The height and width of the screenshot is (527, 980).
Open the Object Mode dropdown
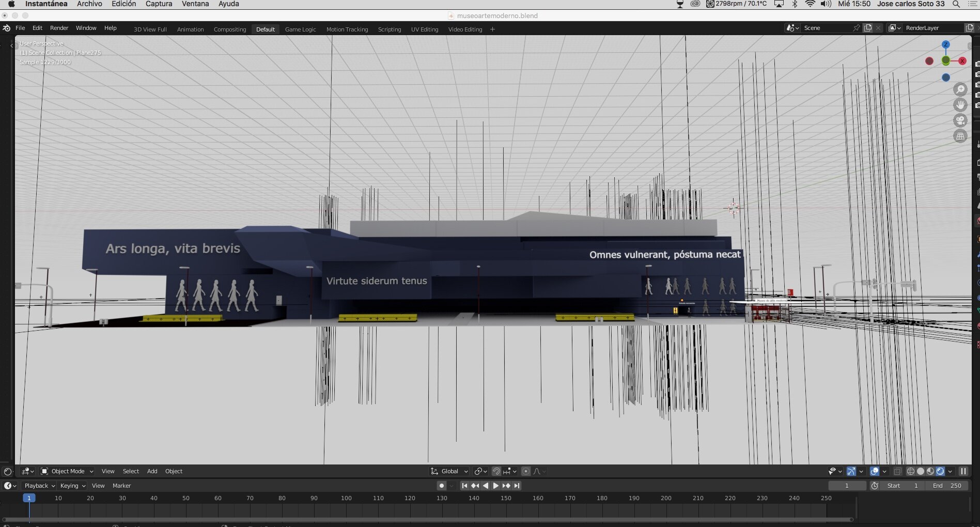click(67, 471)
